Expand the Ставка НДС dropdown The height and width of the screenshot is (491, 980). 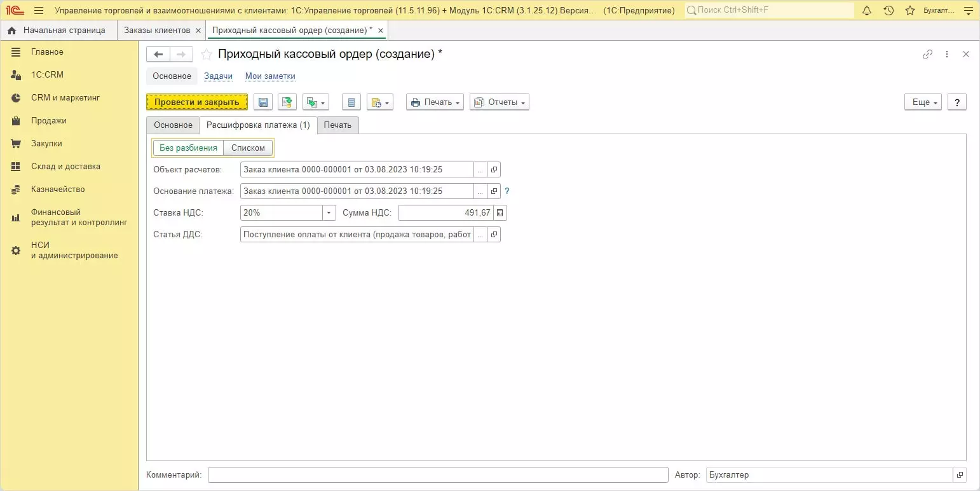click(329, 212)
